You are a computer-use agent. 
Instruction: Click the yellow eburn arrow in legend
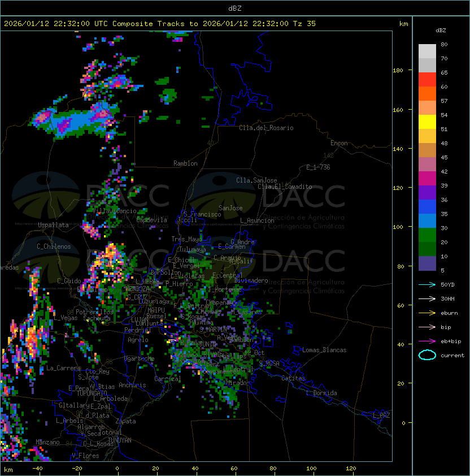(427, 313)
